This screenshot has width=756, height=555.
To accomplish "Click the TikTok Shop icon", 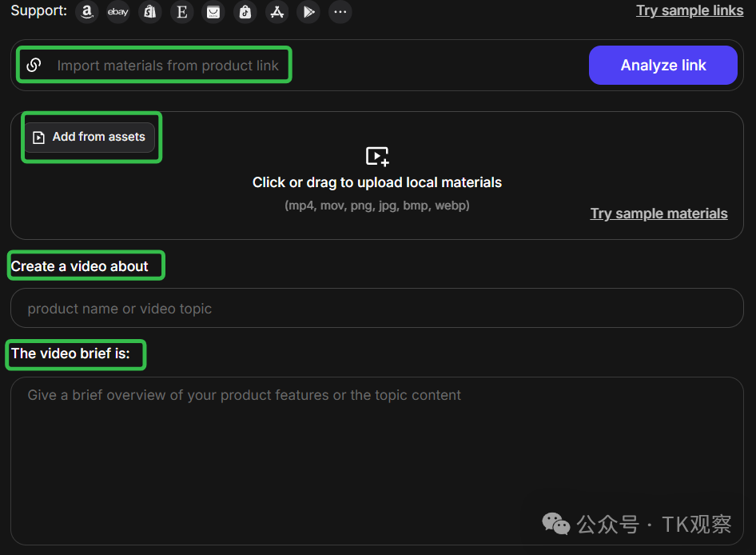I will point(245,12).
